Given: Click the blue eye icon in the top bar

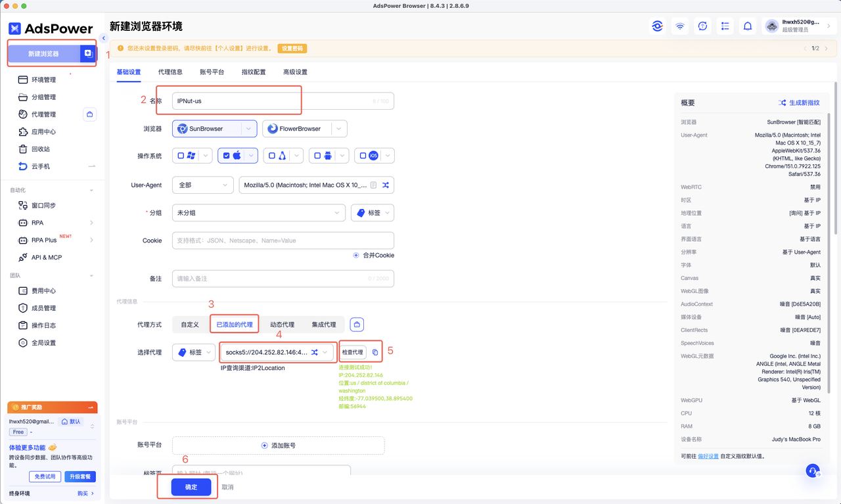Looking at the screenshot, I should coord(657,26).
